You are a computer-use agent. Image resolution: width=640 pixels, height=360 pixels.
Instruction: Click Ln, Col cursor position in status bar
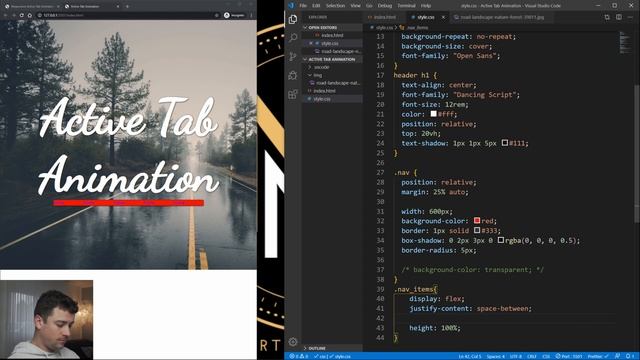(470, 356)
